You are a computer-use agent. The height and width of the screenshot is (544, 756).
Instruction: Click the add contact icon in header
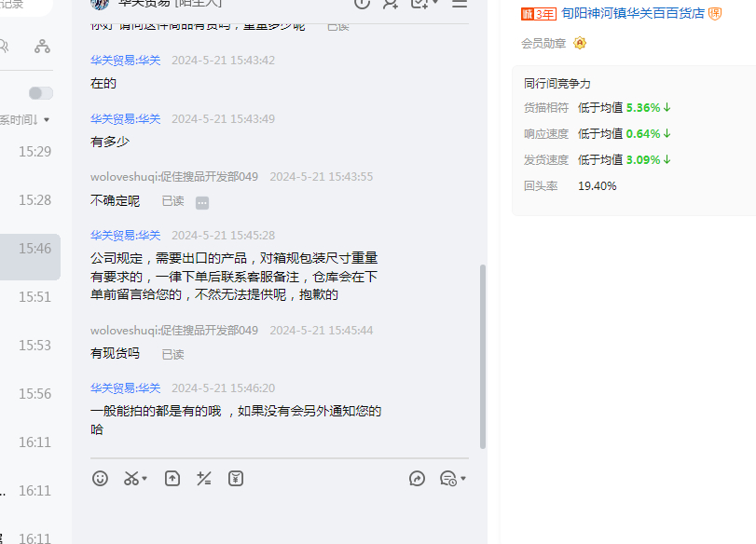pos(391,4)
